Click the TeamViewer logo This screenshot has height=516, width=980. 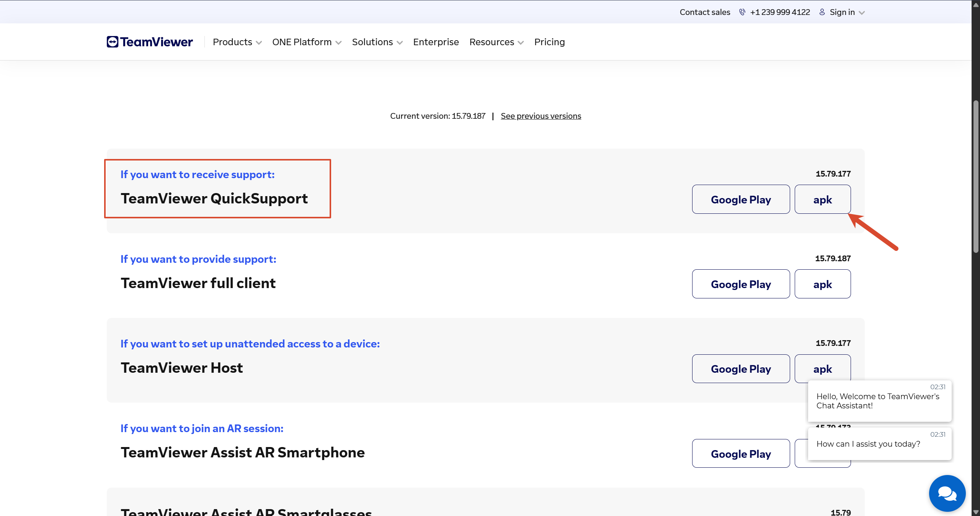click(x=150, y=42)
